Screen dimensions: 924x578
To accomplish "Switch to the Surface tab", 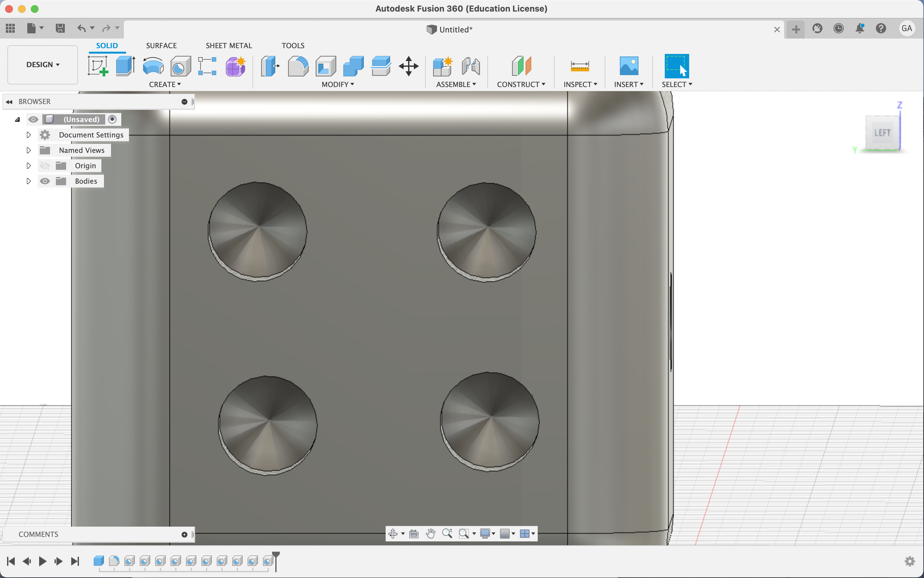I will [161, 45].
